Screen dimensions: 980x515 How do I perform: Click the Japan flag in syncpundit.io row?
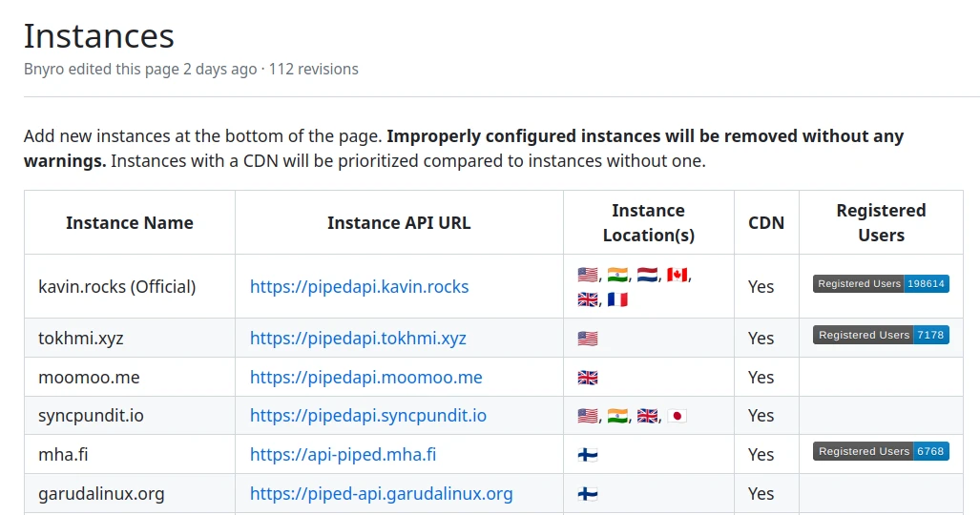pos(677,416)
